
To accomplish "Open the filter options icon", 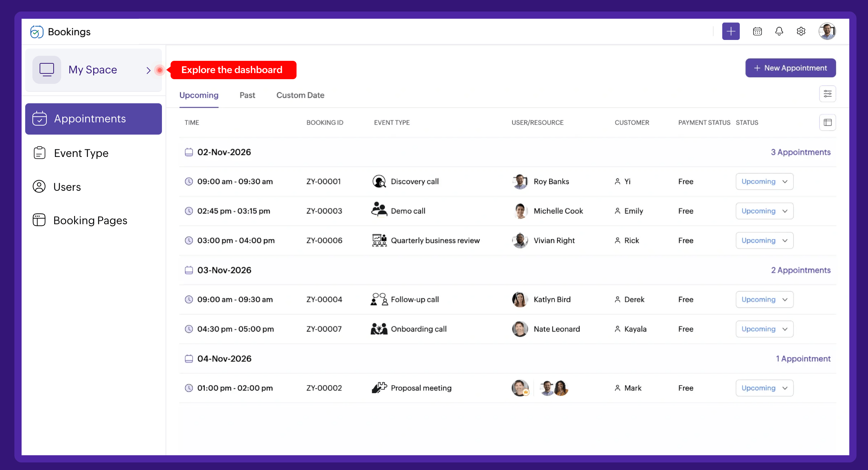I will pyautogui.click(x=828, y=94).
